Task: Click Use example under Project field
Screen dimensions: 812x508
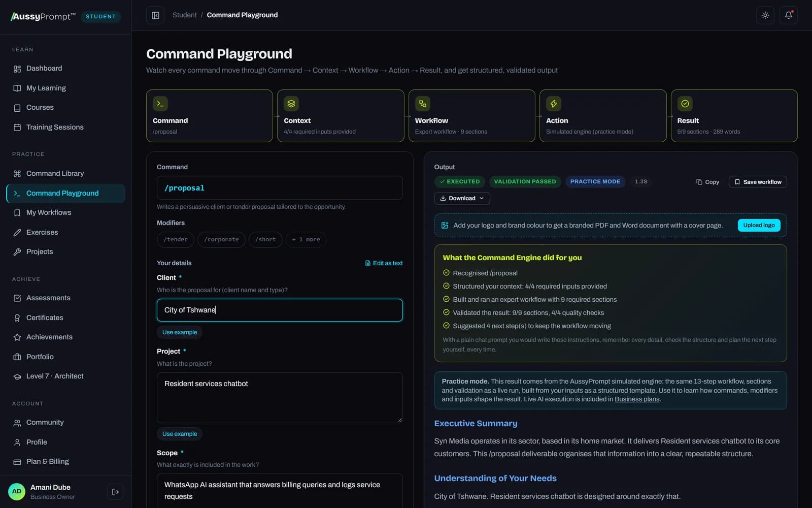Action: tap(180, 434)
